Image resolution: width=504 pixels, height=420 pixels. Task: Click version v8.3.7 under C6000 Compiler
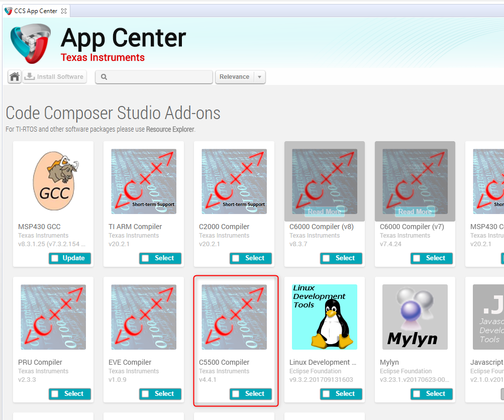[298, 244]
